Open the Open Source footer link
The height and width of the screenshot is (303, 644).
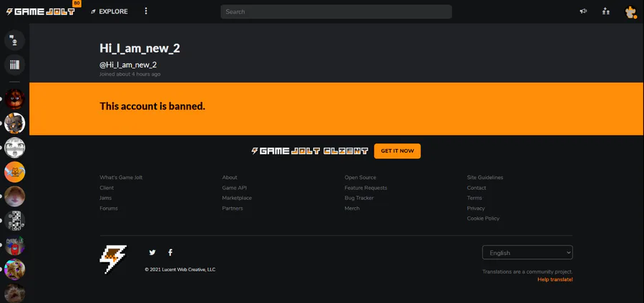coord(360,178)
